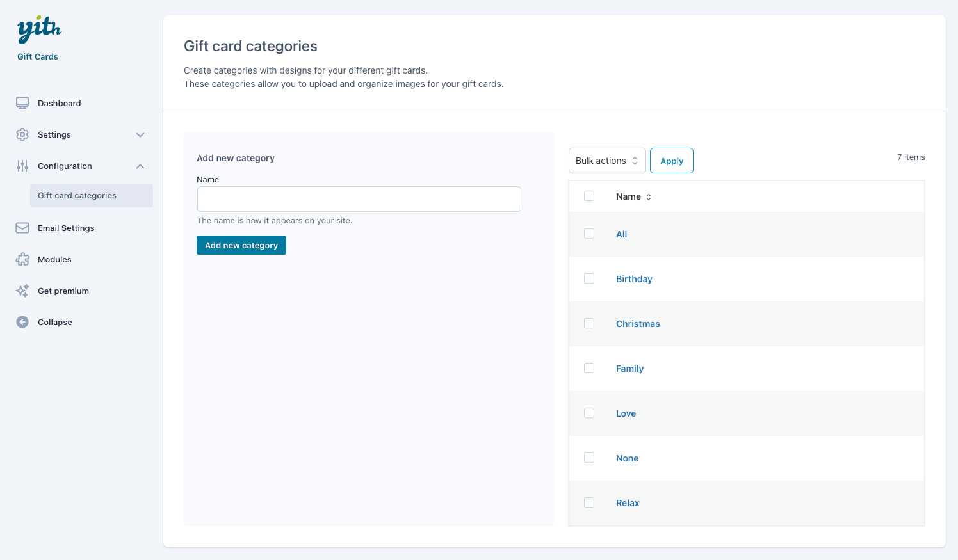The width and height of the screenshot is (958, 560).
Task: Open the None category link
Action: 627,458
